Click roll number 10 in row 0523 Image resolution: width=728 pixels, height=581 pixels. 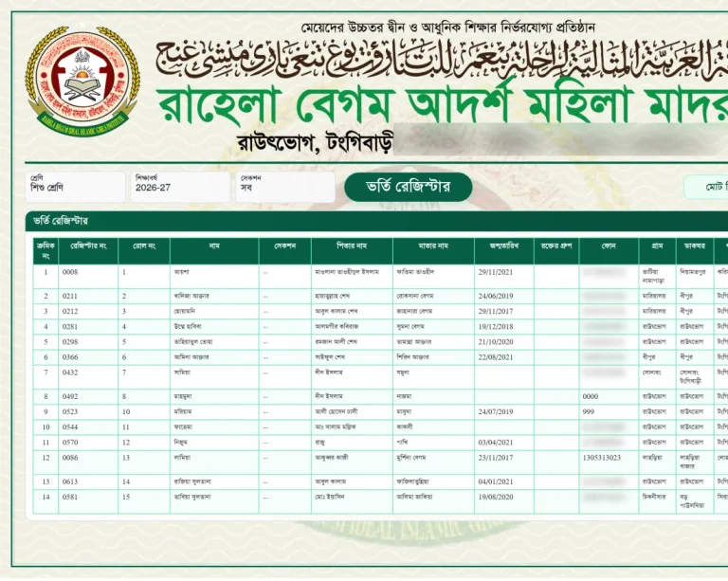pos(126,412)
